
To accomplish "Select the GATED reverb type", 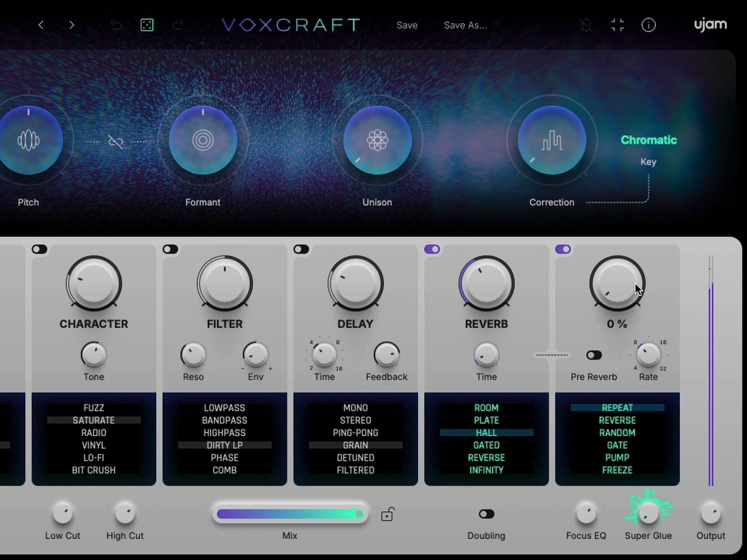I will click(x=487, y=446).
